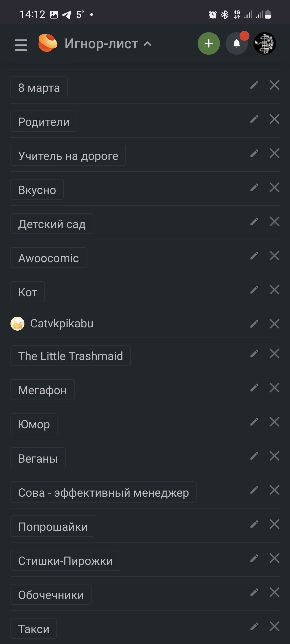This screenshot has height=644, width=290.
Task: Remove 'Кот' tag from ignore list
Action: 274,290
